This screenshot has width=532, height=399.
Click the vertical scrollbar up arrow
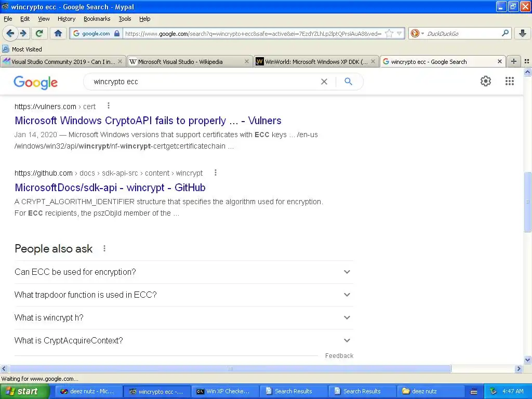527,72
